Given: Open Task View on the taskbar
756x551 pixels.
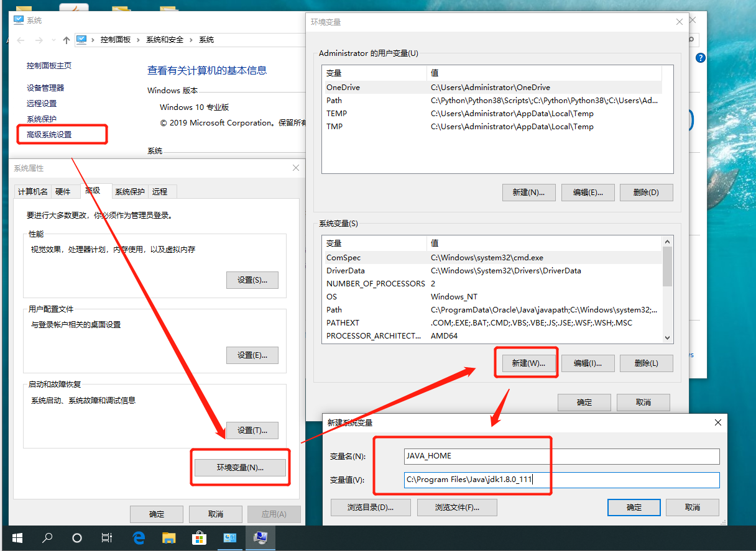Looking at the screenshot, I should click(107, 538).
